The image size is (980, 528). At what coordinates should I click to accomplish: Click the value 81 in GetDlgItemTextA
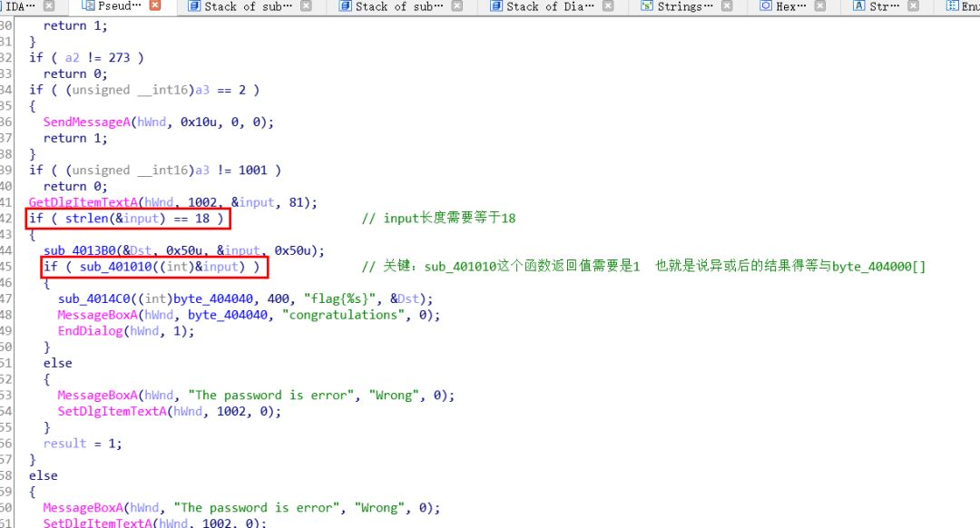296,202
